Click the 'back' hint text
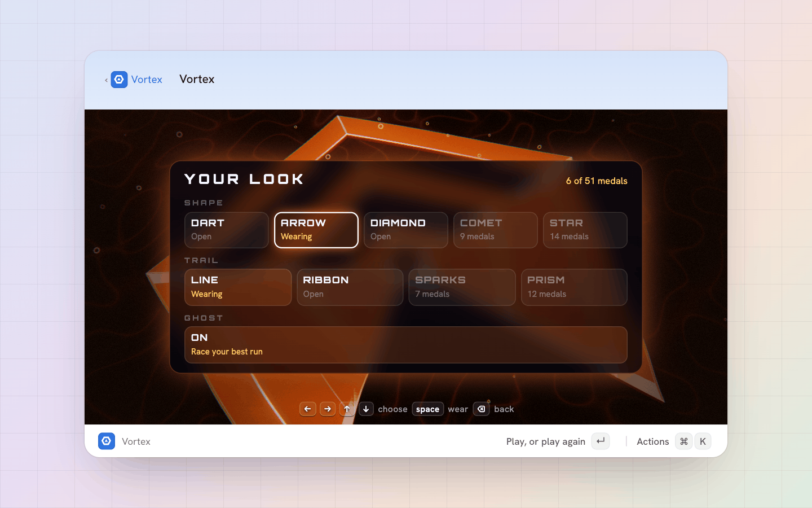812x508 pixels. click(504, 409)
